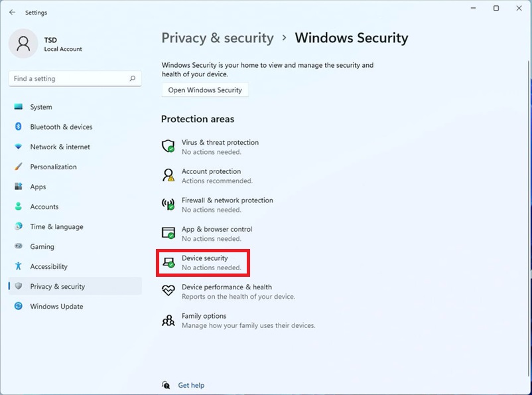Click the Bluetooth & devices sidebar icon
The image size is (532, 395).
click(x=20, y=127)
